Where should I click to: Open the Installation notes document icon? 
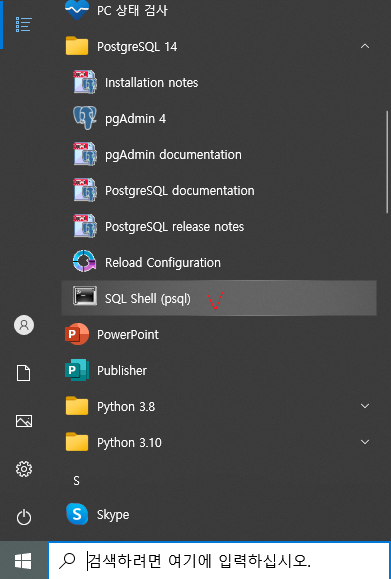(x=85, y=82)
